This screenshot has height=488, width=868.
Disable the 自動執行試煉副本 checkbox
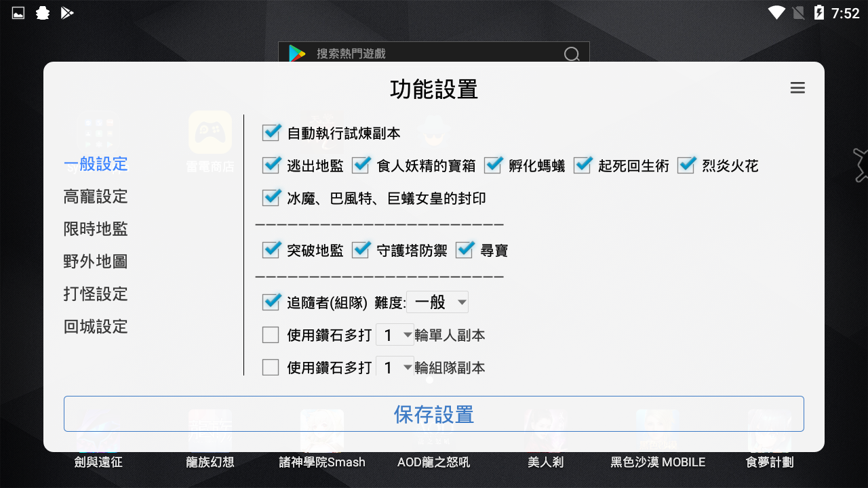[271, 133]
